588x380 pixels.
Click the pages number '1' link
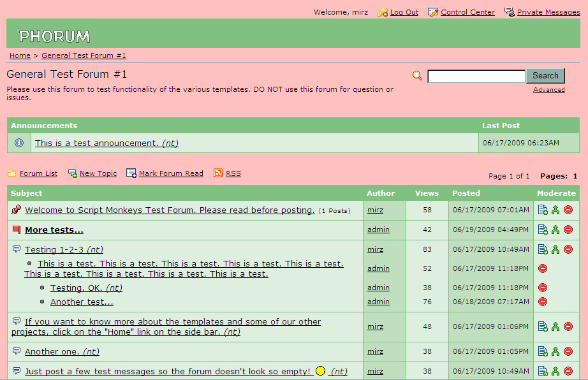point(575,176)
